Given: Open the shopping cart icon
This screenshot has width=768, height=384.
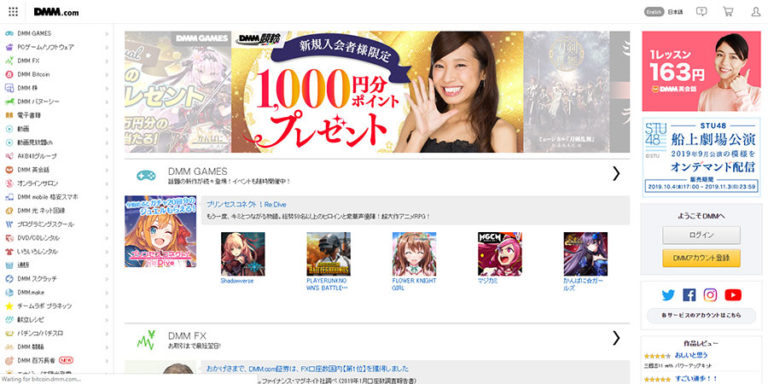Looking at the screenshot, I should tap(728, 12).
